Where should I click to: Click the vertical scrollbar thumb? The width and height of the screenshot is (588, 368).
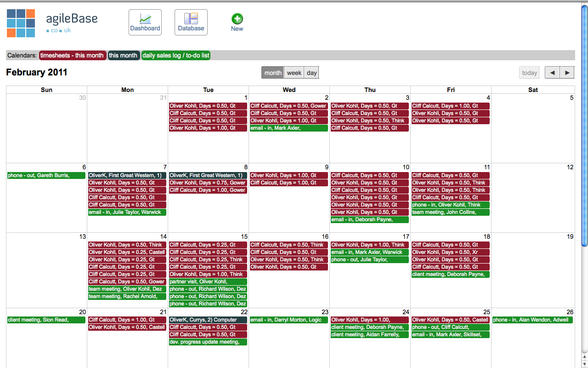584,124
